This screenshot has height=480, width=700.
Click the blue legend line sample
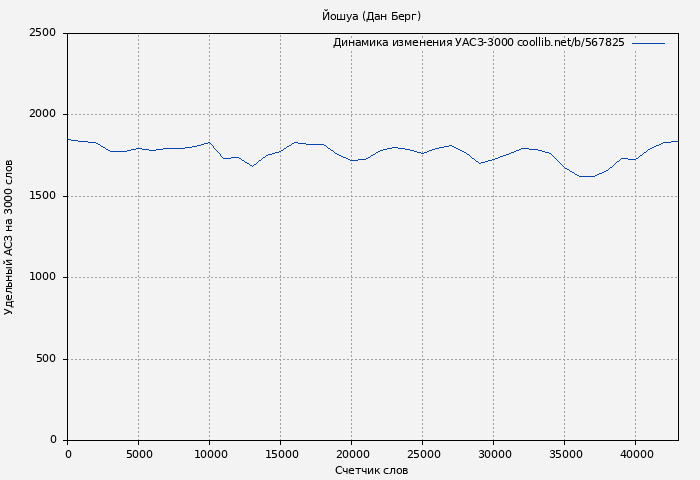648,43
